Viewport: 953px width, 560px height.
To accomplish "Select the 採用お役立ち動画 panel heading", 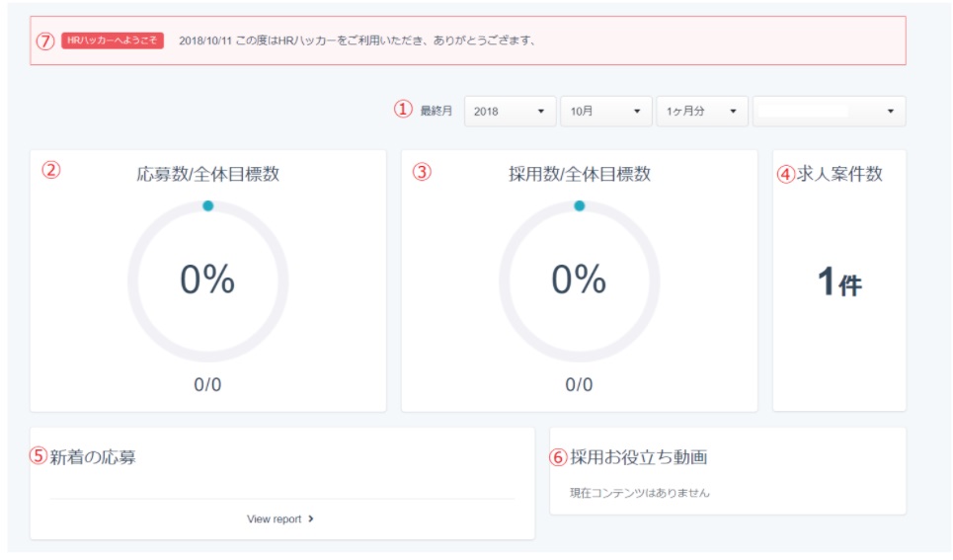I will point(638,457).
